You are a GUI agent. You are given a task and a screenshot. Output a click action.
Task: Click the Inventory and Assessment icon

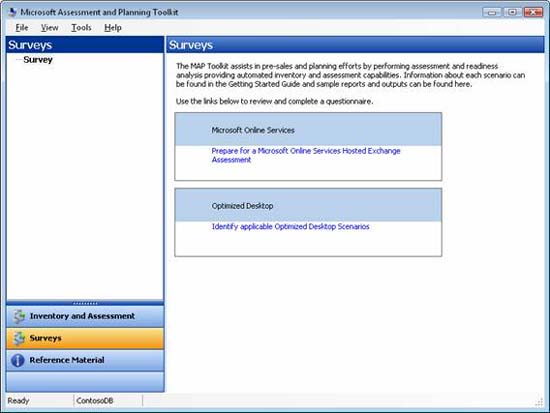pos(19,316)
